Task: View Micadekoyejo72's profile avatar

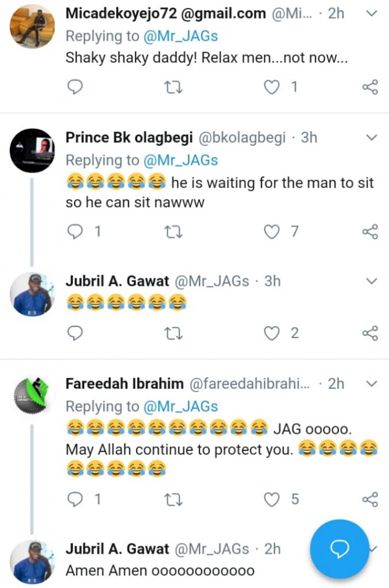Action: tap(32, 26)
